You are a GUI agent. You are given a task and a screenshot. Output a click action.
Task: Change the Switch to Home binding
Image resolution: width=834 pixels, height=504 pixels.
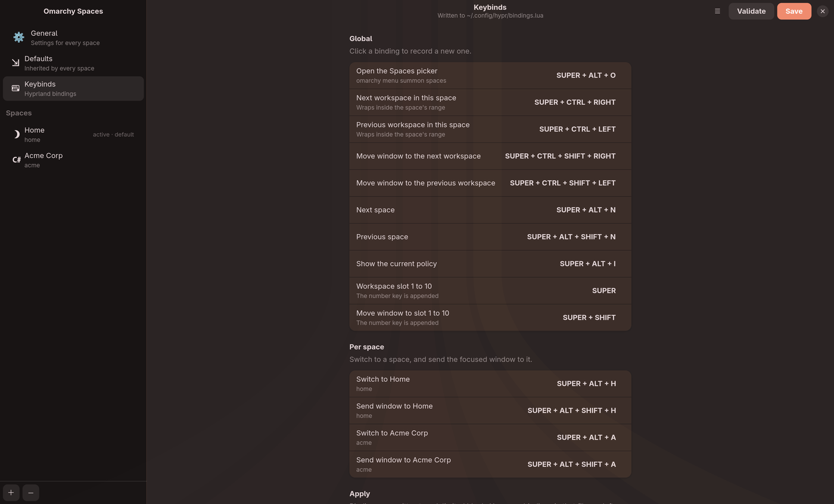490,384
